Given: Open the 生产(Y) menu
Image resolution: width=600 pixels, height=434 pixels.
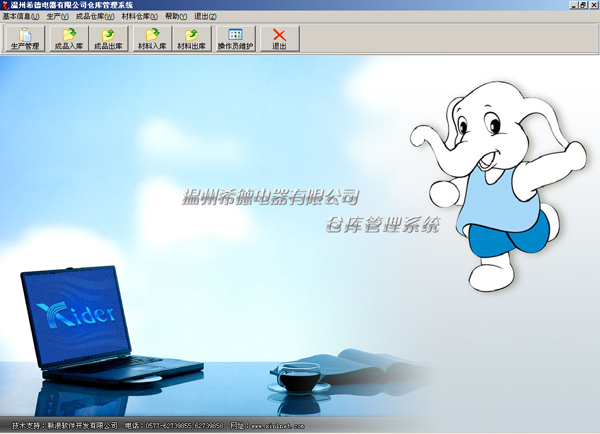Looking at the screenshot, I should (x=58, y=17).
